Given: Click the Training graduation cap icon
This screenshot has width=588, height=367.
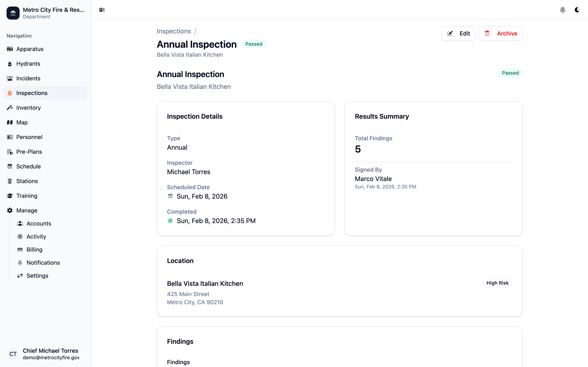Looking at the screenshot, I should click(10, 196).
